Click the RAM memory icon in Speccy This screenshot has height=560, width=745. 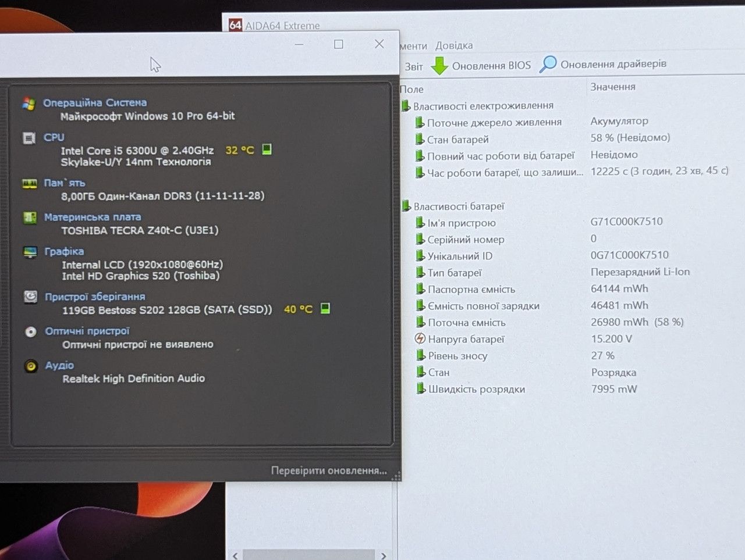(29, 184)
